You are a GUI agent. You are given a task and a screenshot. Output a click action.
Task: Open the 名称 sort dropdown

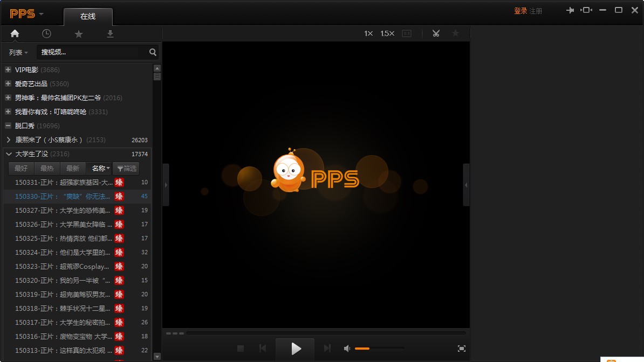pos(99,168)
